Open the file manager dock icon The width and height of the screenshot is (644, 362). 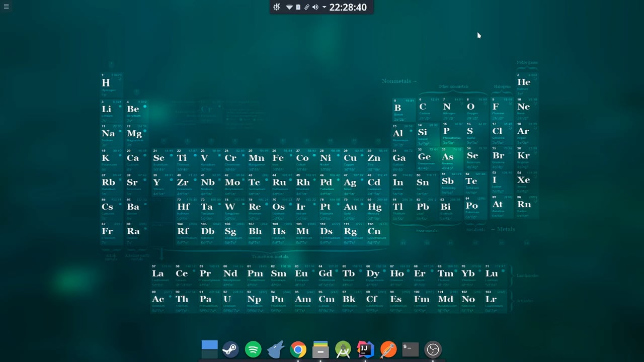[320, 349]
